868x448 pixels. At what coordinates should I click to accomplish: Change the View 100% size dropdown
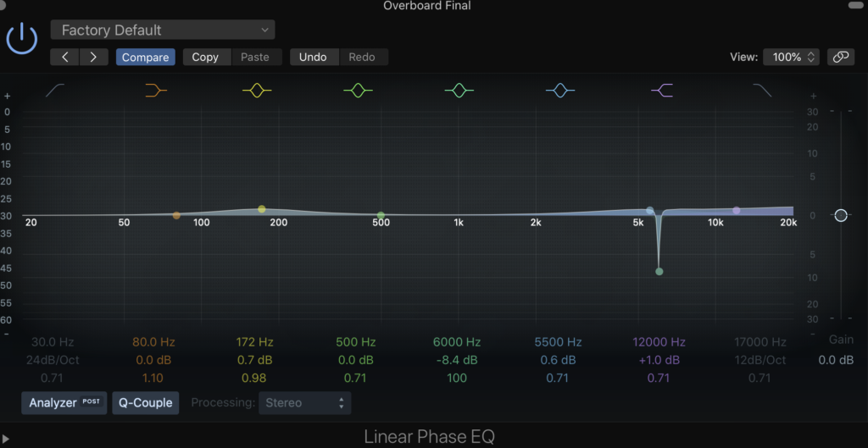[x=792, y=57]
